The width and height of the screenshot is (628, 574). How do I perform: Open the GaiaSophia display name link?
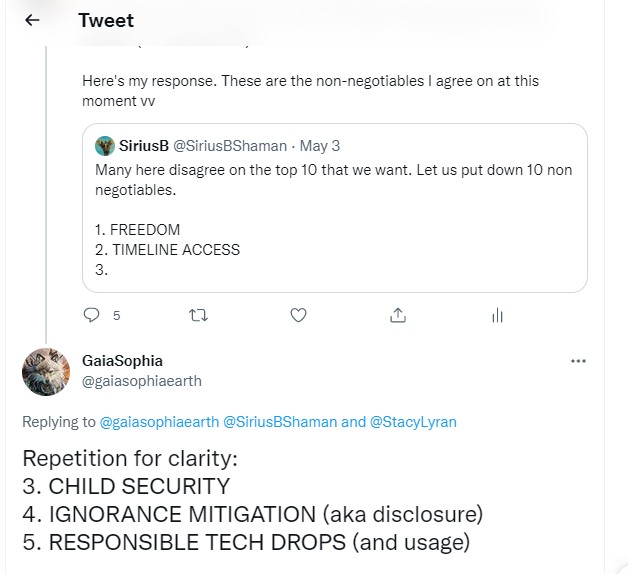[122, 361]
